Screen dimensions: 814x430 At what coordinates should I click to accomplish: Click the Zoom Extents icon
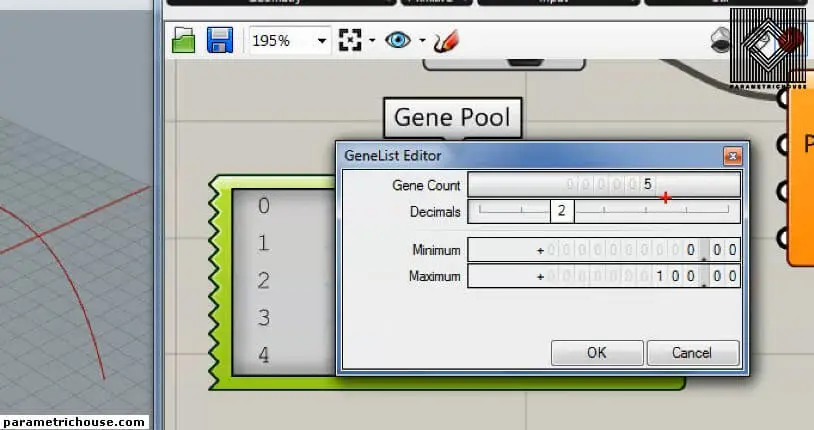[x=349, y=41]
